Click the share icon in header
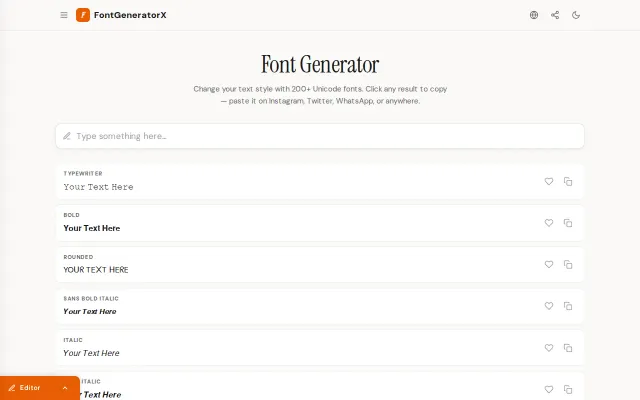The height and width of the screenshot is (400, 640). [555, 15]
